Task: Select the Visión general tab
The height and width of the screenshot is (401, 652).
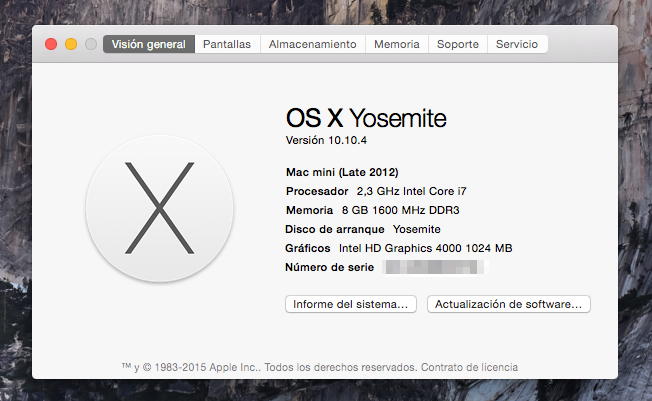Action: [148, 44]
